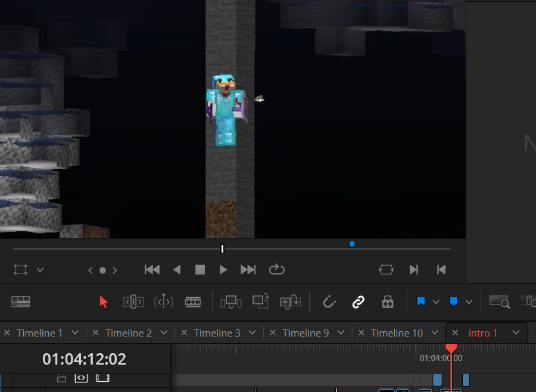Click the 01:04:12:02 timecode field
Image resolution: width=536 pixels, height=392 pixels.
point(84,359)
